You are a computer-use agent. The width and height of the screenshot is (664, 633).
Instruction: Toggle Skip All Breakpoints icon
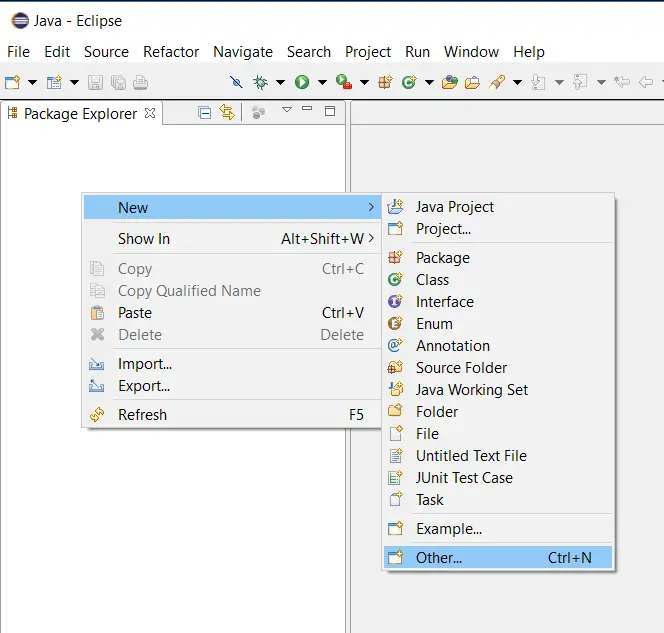(x=236, y=82)
